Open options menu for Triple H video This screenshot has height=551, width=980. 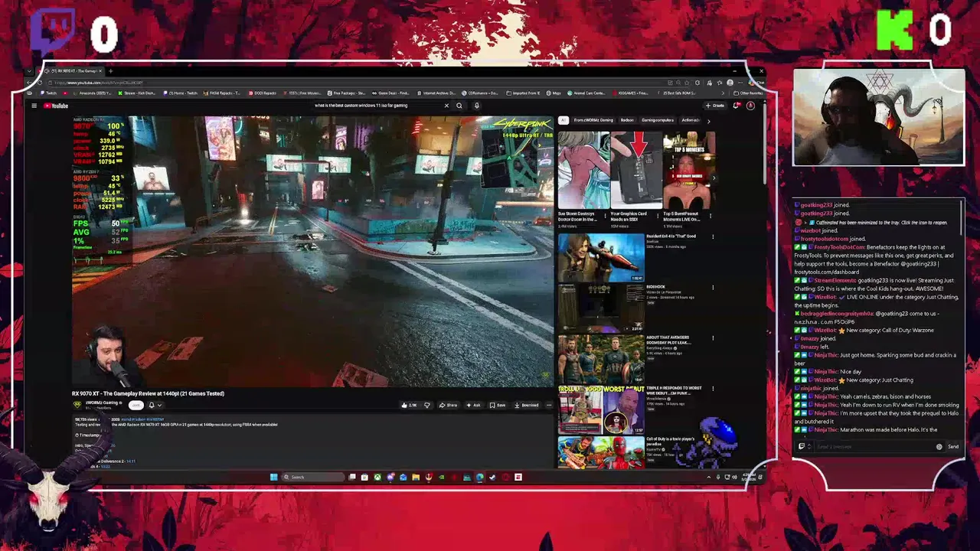713,389
